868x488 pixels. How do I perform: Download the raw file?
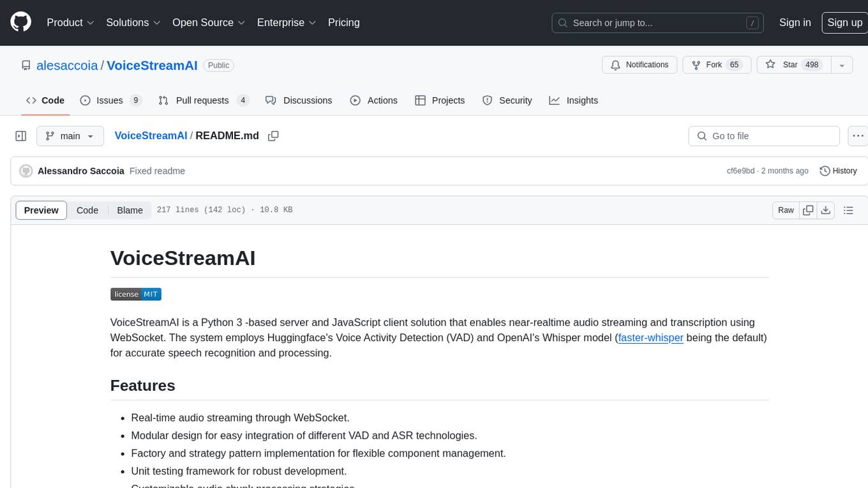click(x=825, y=210)
